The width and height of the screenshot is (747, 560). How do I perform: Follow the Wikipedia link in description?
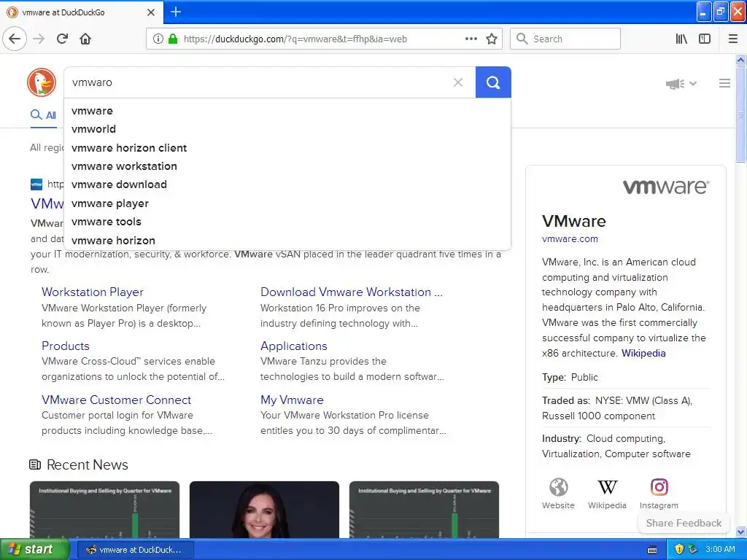(643, 354)
